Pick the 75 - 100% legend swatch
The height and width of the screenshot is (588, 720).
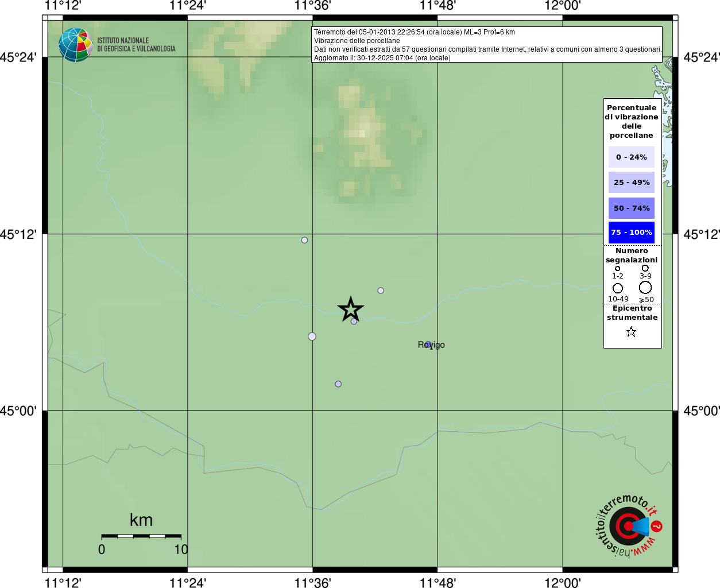point(632,233)
